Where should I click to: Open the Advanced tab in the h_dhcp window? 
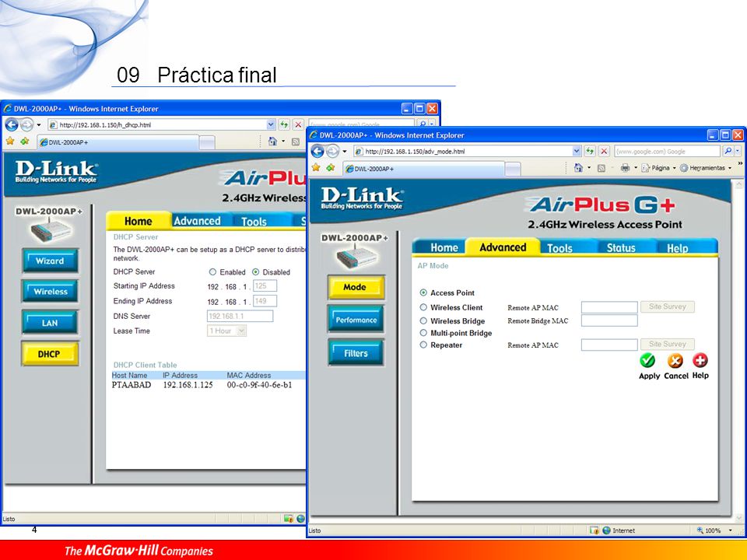click(197, 221)
